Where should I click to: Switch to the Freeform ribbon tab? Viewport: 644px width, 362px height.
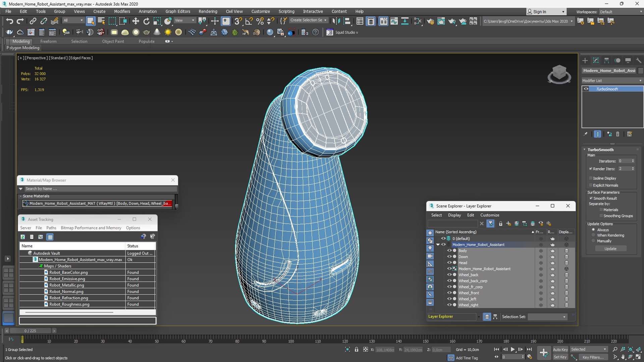48,41
